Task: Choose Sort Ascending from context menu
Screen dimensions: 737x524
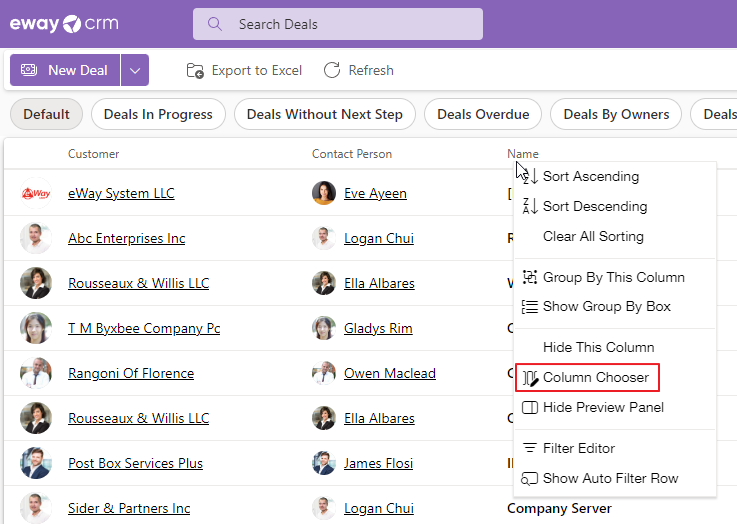Action: pos(615,176)
